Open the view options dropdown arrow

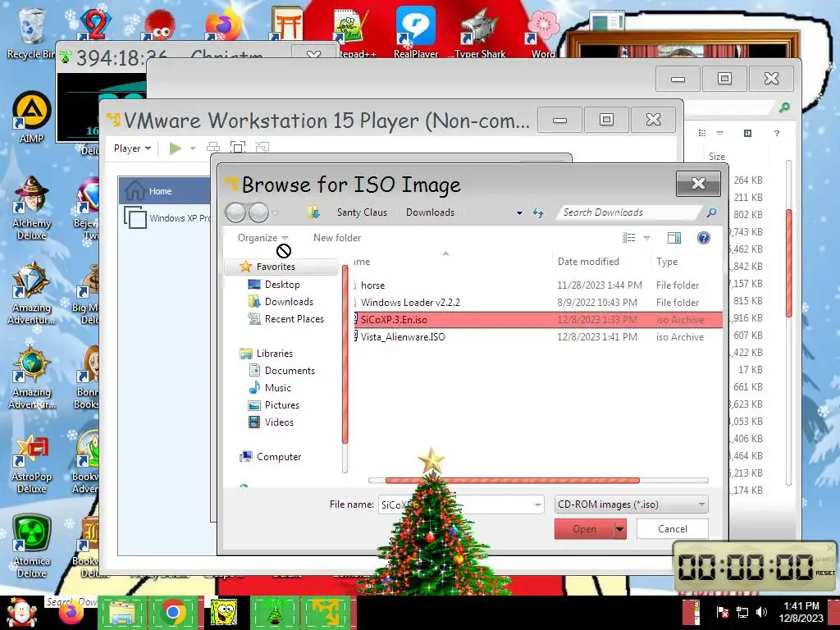click(646, 238)
